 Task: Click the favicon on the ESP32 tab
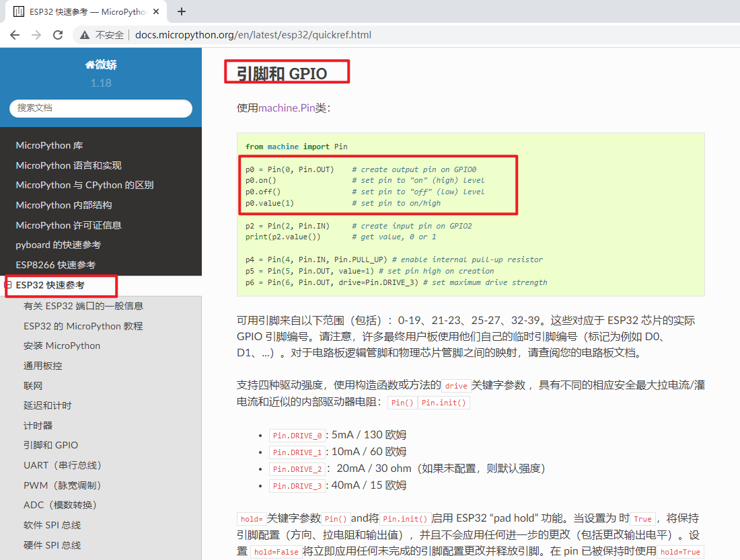tap(19, 11)
